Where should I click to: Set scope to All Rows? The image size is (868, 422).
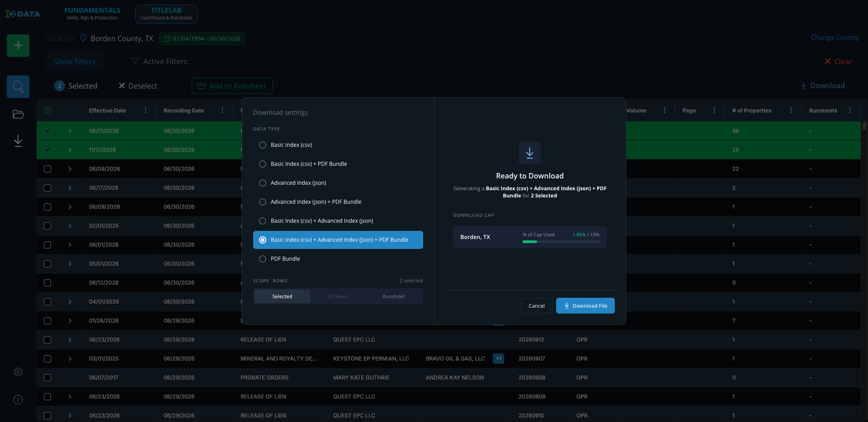338,296
